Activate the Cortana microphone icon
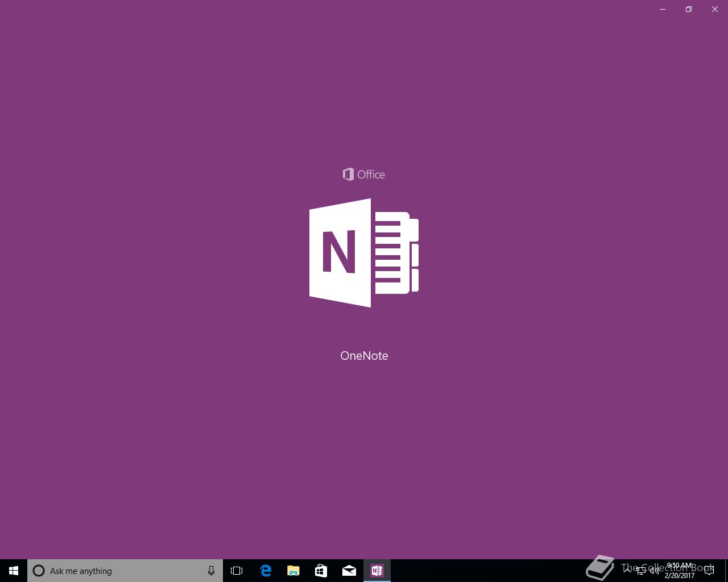 pos(211,571)
